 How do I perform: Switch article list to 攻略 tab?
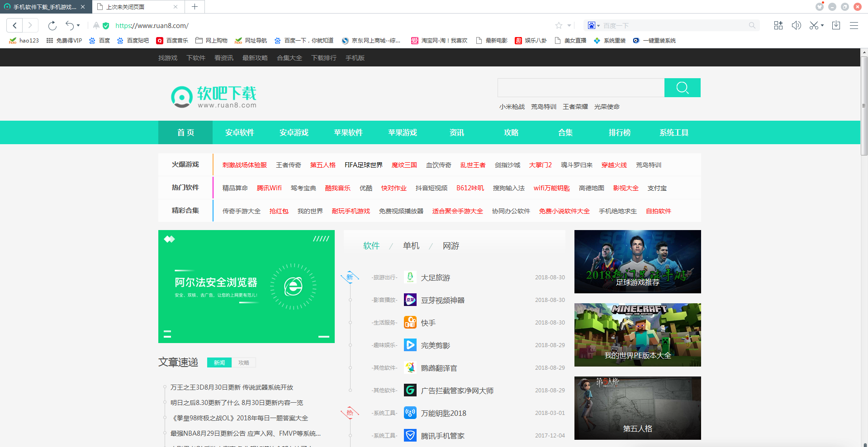(x=244, y=362)
